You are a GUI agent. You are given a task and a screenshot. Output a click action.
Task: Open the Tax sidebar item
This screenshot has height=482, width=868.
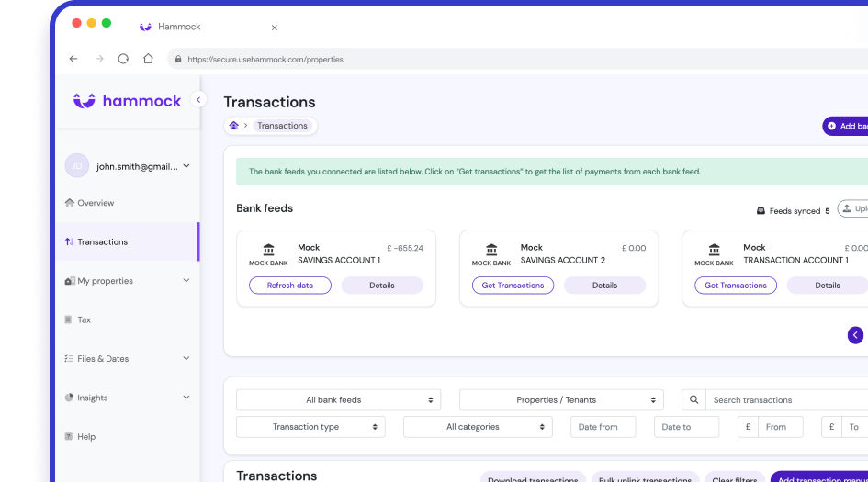84,319
